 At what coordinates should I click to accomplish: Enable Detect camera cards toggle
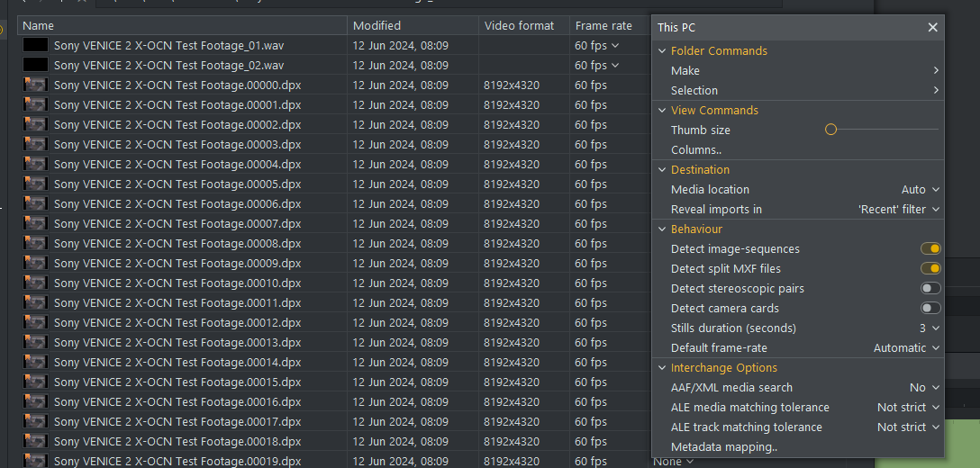930,308
